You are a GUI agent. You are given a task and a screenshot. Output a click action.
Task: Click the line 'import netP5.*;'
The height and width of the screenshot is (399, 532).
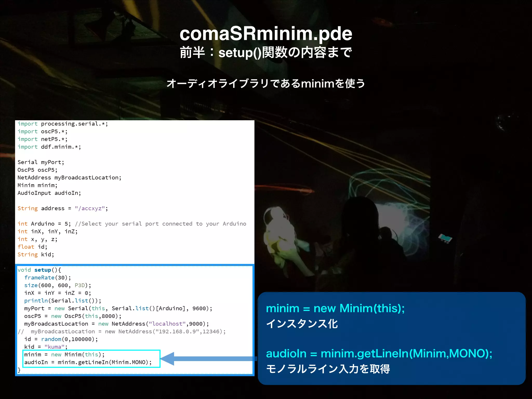(x=42, y=139)
